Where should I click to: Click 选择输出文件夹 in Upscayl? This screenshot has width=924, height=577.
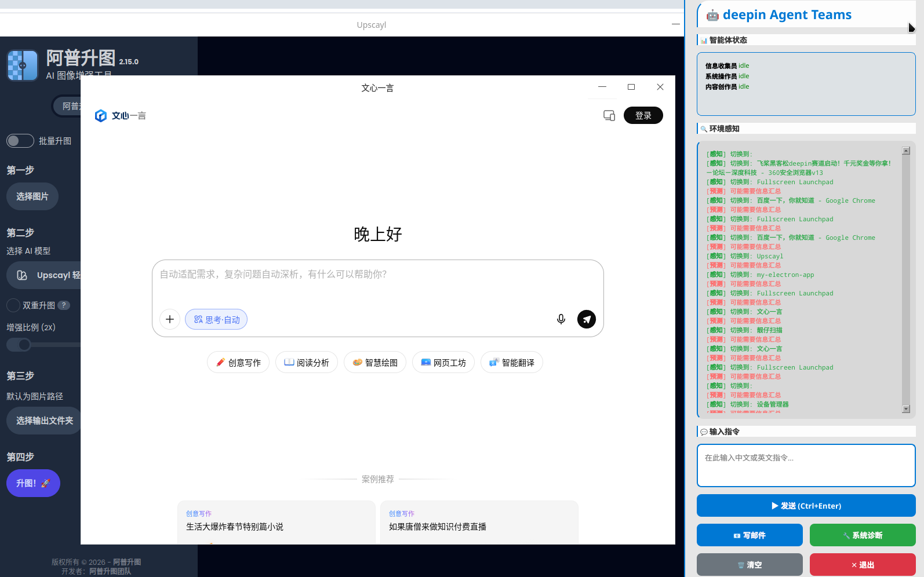44,421
